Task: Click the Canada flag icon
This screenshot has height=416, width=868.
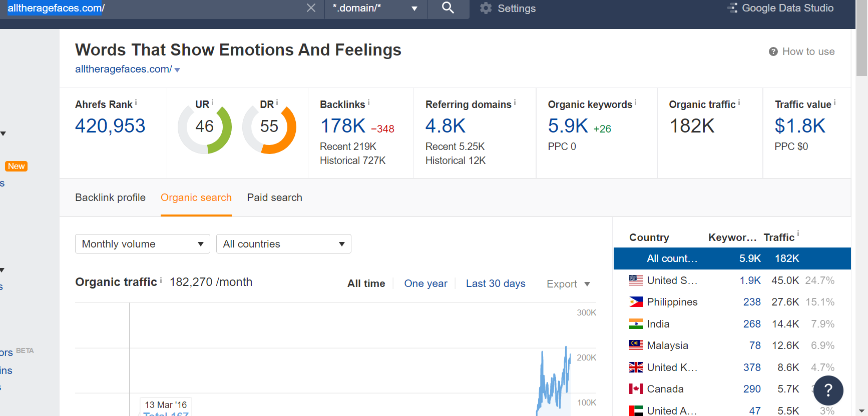Action: 636,389
